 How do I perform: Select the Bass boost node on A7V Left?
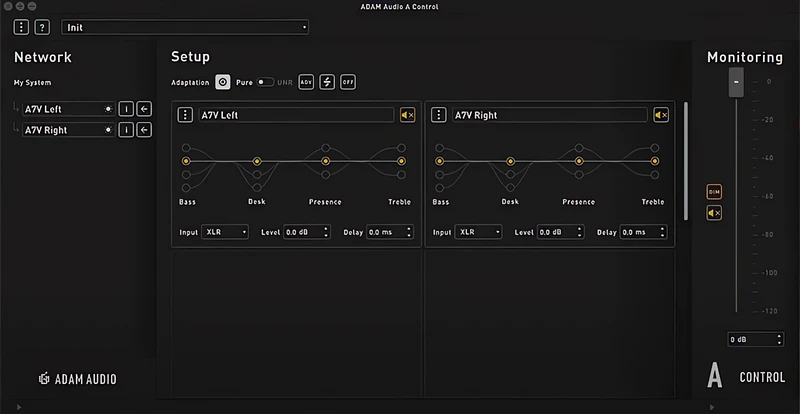tap(186, 148)
